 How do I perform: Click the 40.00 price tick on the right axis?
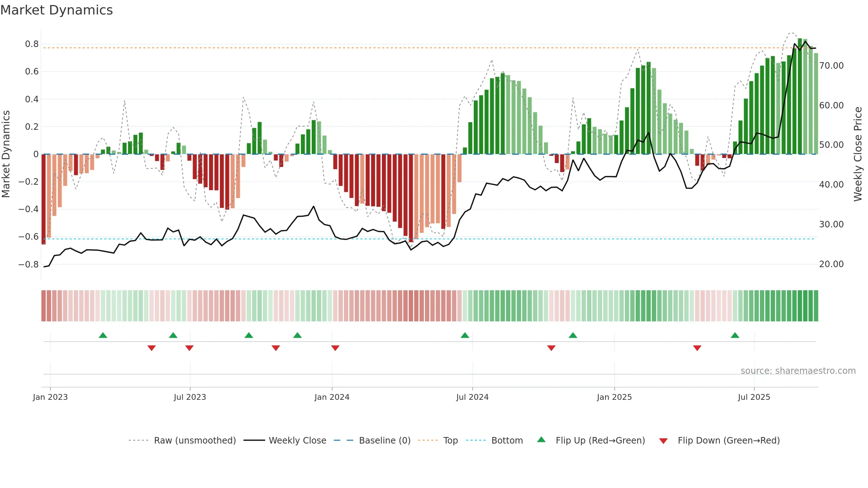coord(831,185)
